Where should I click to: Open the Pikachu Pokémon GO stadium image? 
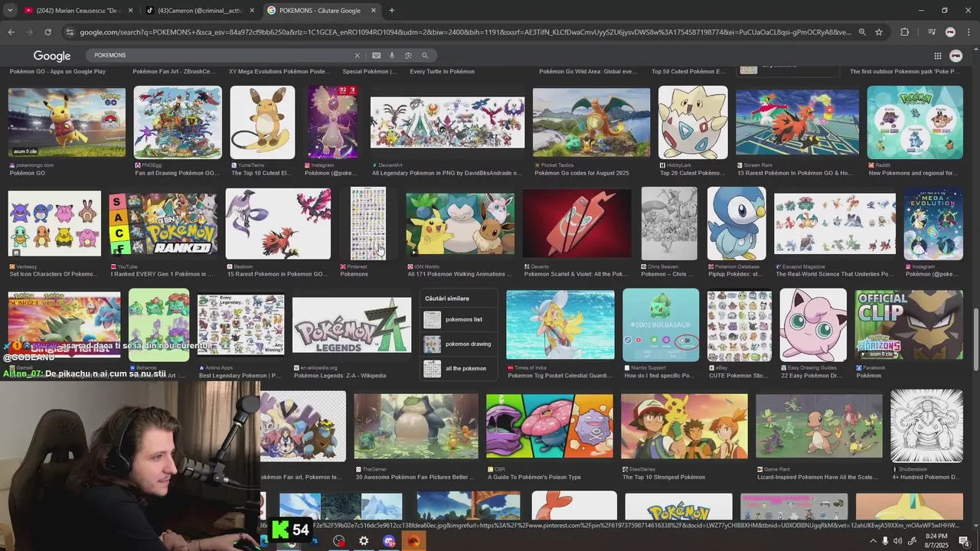(x=67, y=122)
